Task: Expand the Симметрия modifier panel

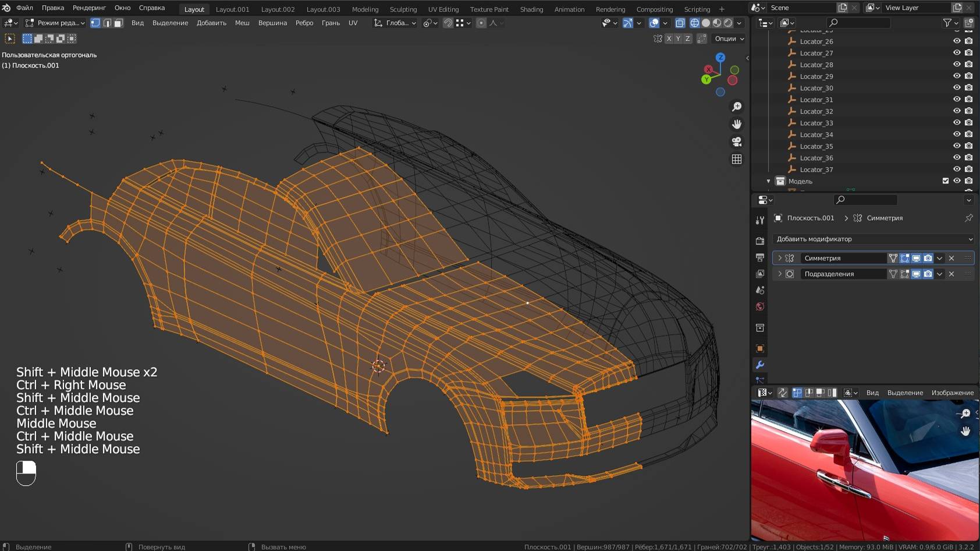Action: pos(780,258)
